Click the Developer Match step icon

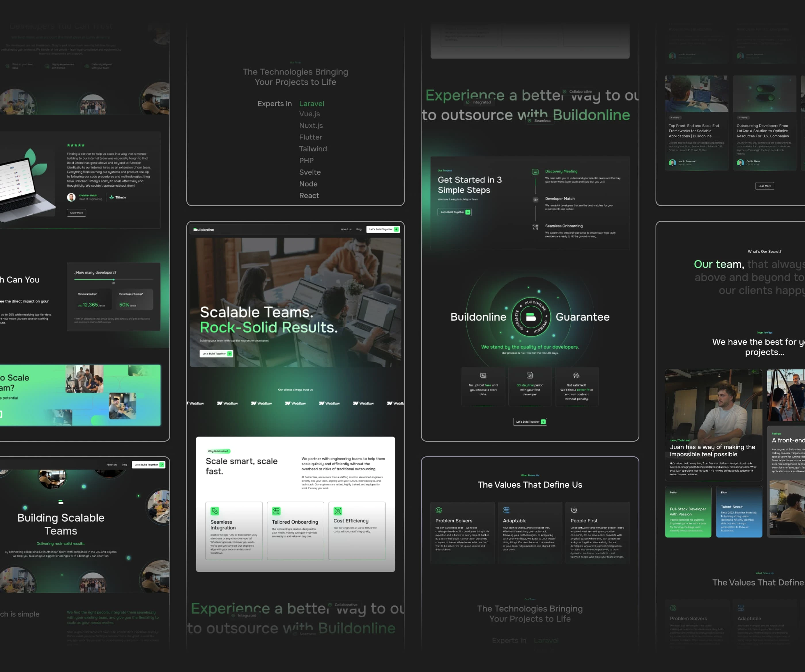tap(536, 199)
